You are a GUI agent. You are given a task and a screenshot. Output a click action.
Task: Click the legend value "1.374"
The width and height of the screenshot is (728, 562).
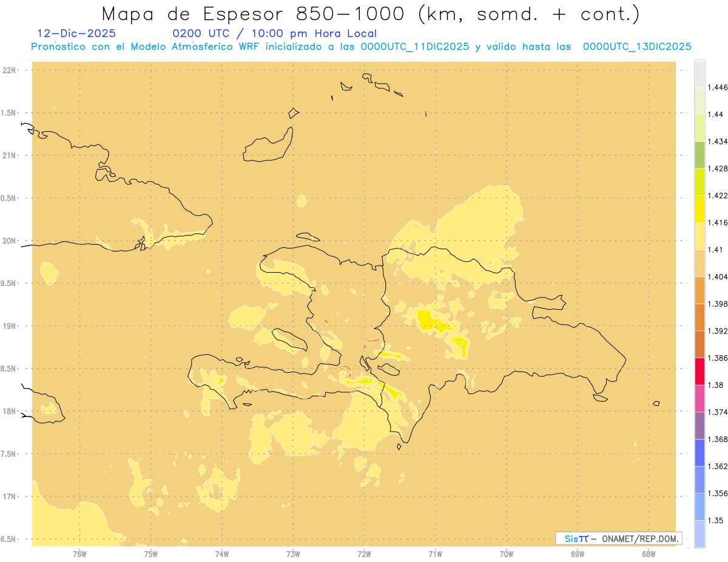coord(718,412)
